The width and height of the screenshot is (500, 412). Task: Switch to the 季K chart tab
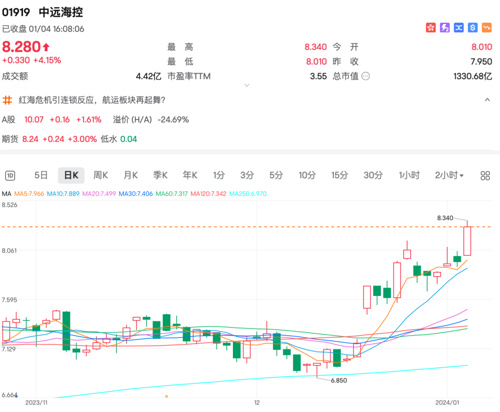click(x=160, y=175)
